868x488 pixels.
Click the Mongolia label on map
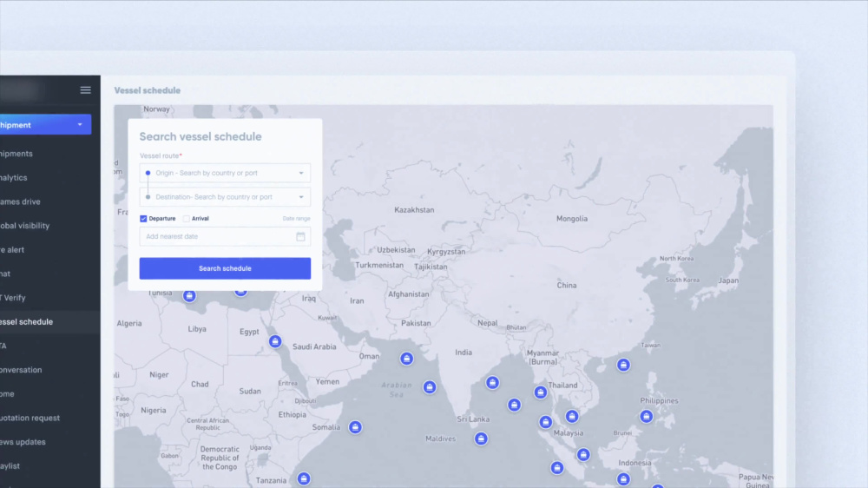point(572,219)
